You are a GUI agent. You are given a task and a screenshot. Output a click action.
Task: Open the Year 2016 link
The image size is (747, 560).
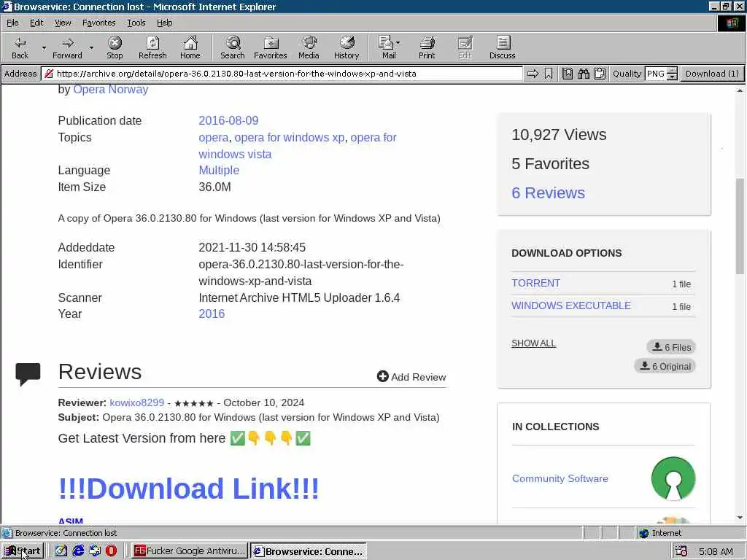(x=212, y=314)
